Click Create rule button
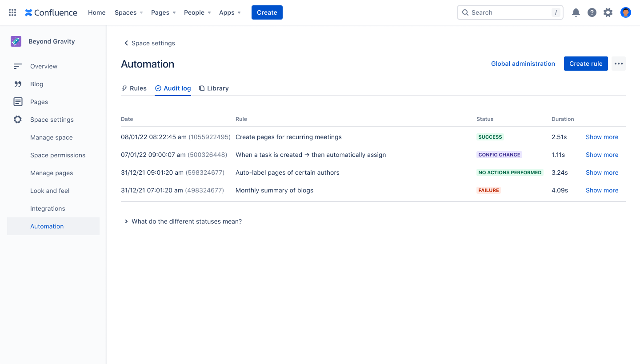640x364 pixels. click(x=585, y=63)
